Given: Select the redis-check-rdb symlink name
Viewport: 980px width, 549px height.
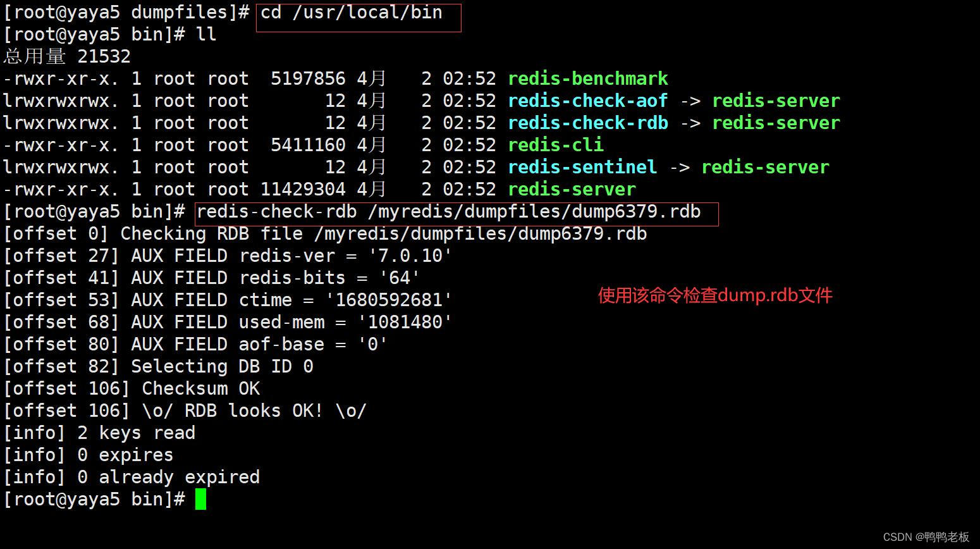Looking at the screenshot, I should tap(587, 122).
